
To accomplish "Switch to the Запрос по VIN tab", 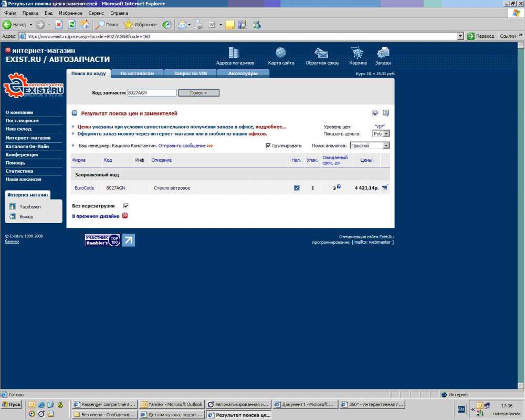I will [x=190, y=73].
